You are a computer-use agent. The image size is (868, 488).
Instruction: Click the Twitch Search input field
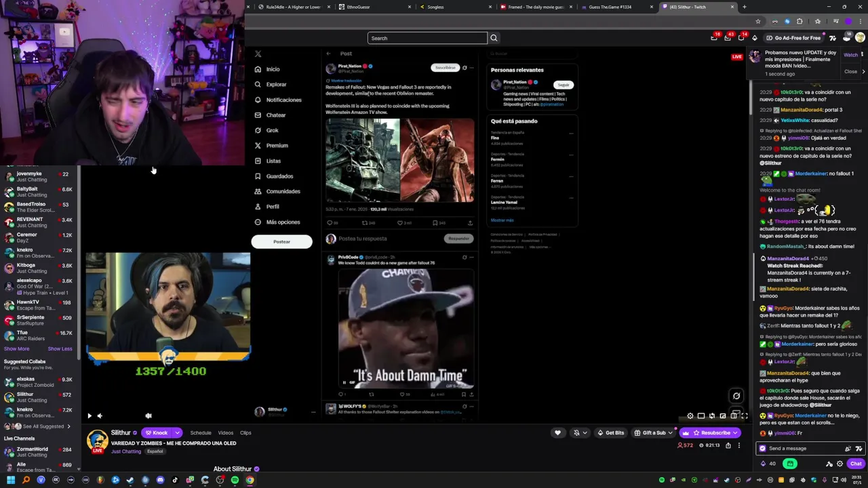coord(428,38)
